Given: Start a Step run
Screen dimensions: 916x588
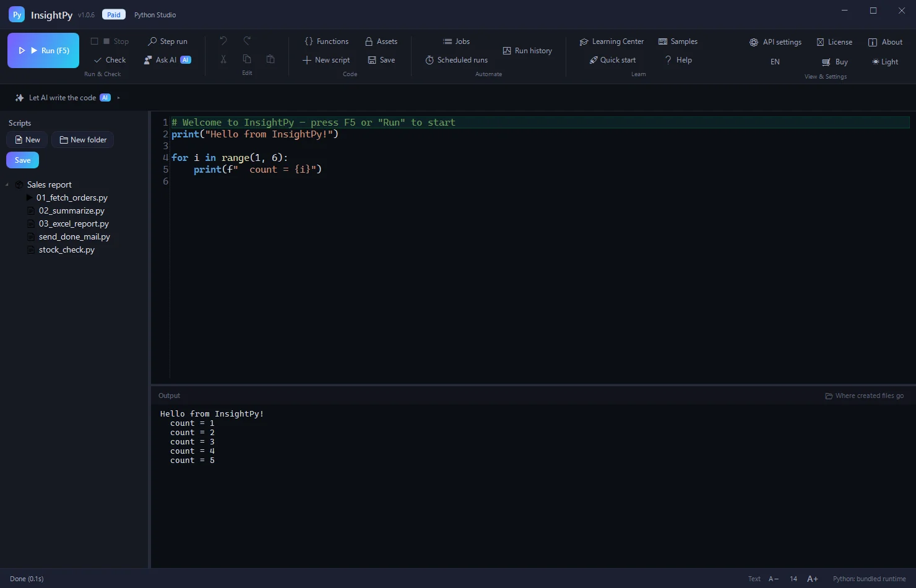Looking at the screenshot, I should (168, 41).
